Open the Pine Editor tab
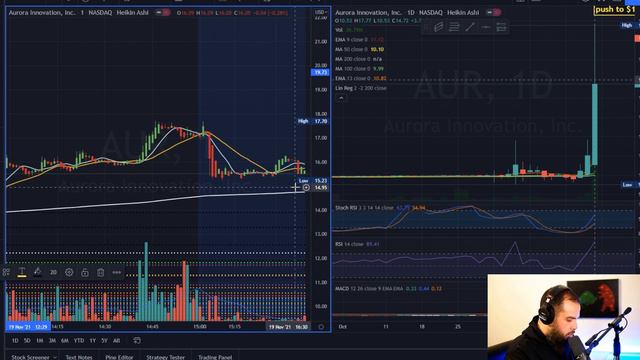Image resolution: width=640 pixels, height=360 pixels. 119,357
